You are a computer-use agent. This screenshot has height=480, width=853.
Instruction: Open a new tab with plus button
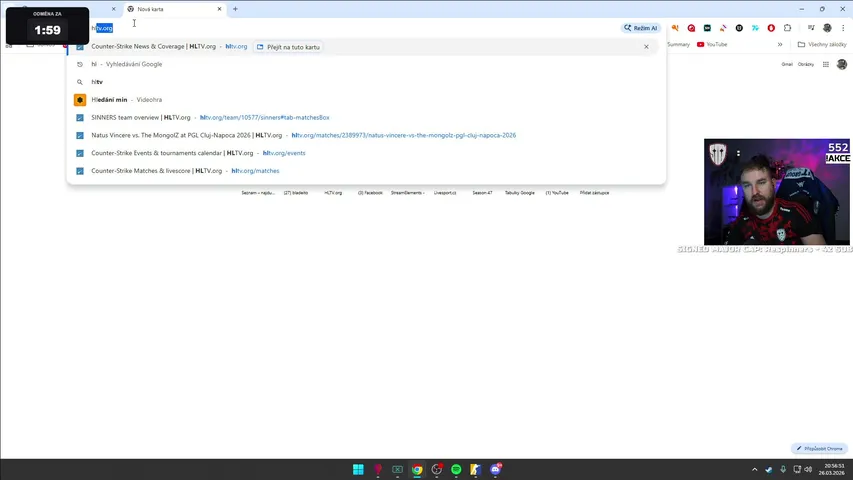(x=235, y=9)
